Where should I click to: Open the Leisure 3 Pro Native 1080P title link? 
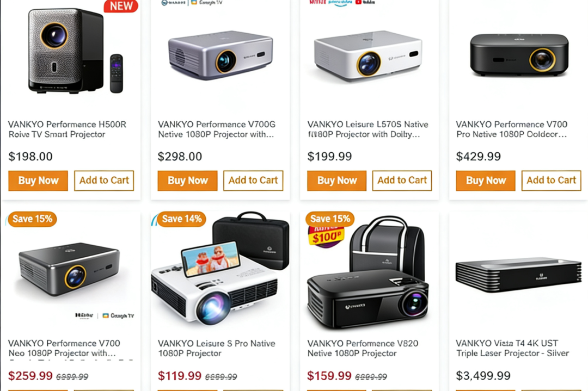pos(216,348)
